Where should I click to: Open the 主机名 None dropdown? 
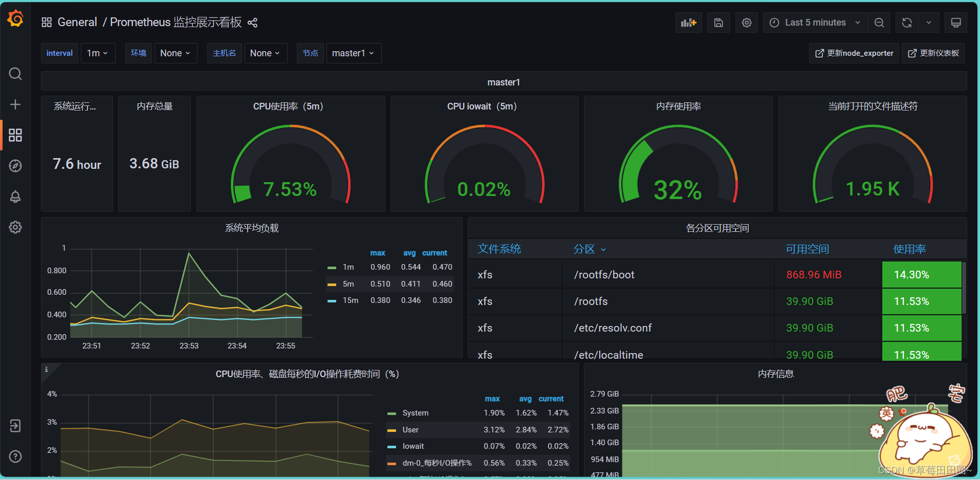[x=266, y=53]
